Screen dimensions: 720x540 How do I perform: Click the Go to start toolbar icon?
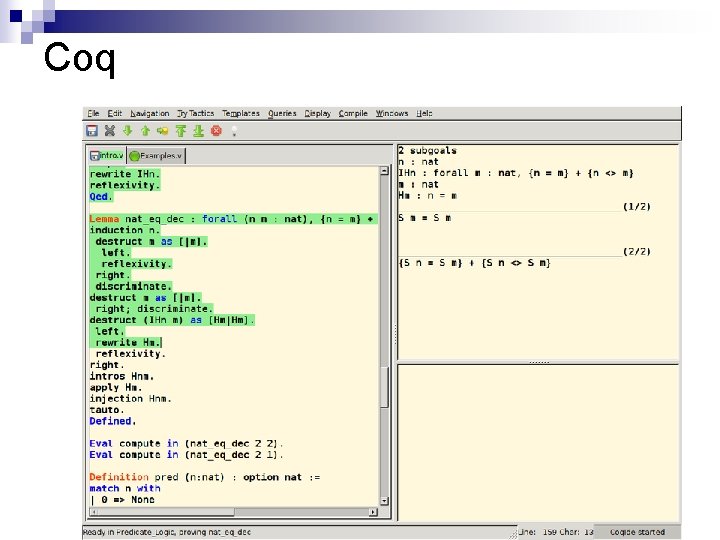[x=180, y=131]
